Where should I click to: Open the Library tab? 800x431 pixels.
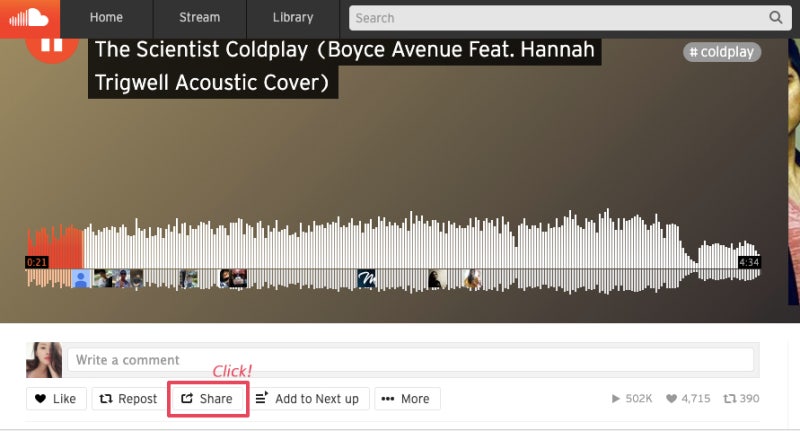click(x=293, y=18)
